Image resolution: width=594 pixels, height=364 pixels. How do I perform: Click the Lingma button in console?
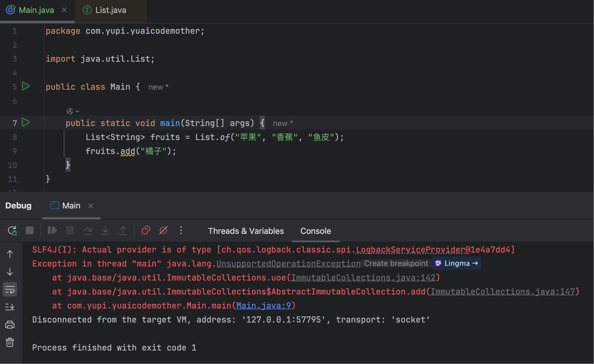457,263
